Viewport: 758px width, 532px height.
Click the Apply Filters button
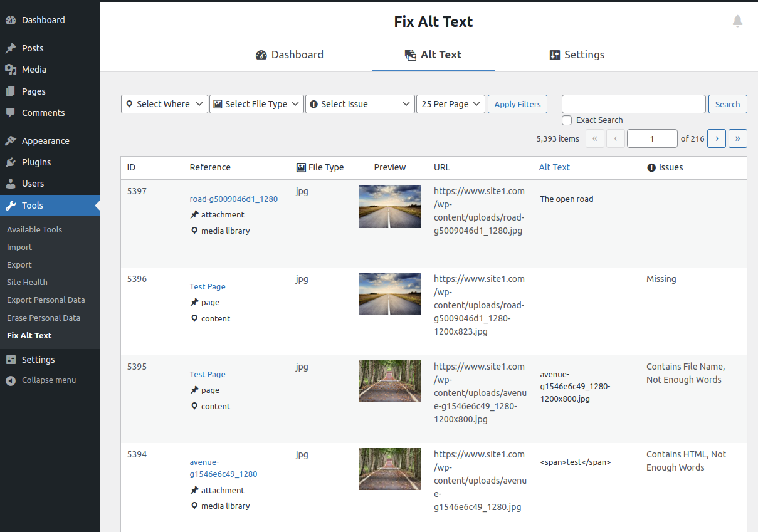(517, 104)
